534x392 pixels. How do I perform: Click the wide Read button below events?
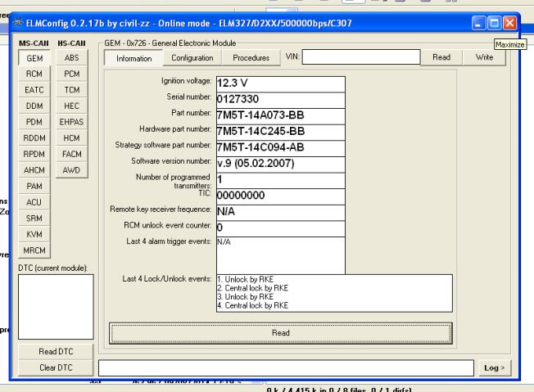(281, 333)
